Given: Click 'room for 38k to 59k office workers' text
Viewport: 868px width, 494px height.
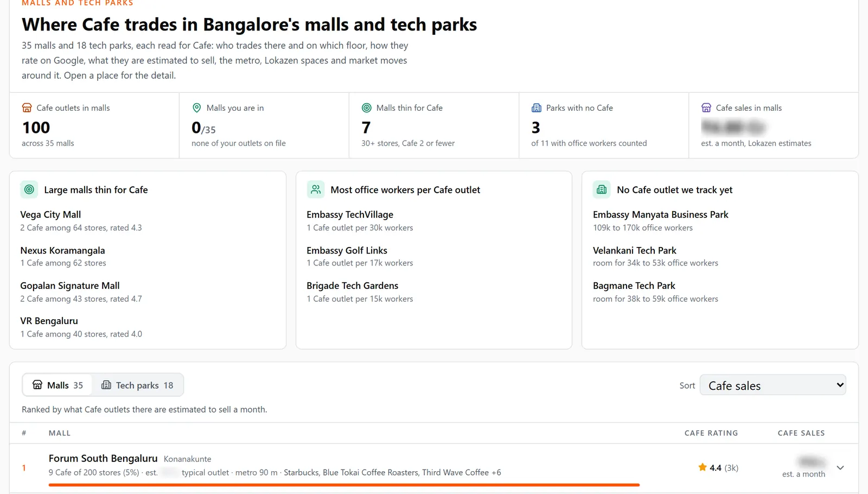Looking at the screenshot, I should coord(655,299).
